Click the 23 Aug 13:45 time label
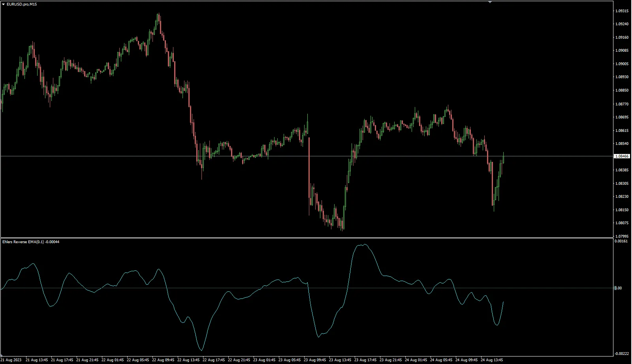The width and height of the screenshot is (632, 364). [x=340, y=360]
